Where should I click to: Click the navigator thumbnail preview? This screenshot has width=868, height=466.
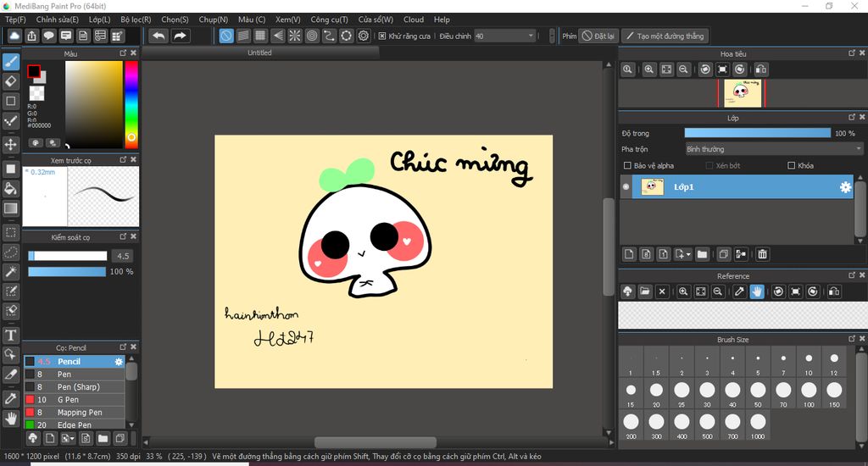tap(742, 93)
